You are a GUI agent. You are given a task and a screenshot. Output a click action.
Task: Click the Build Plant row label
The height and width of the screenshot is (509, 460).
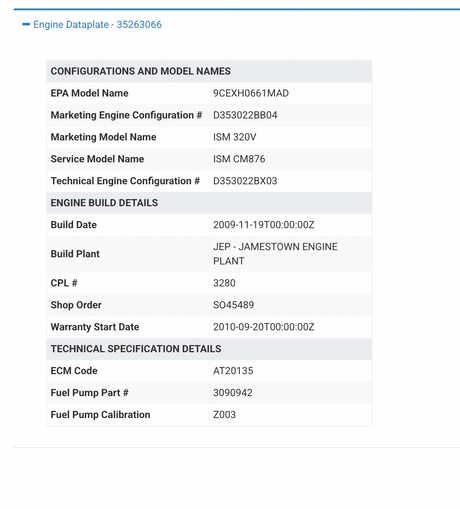pyautogui.click(x=75, y=254)
